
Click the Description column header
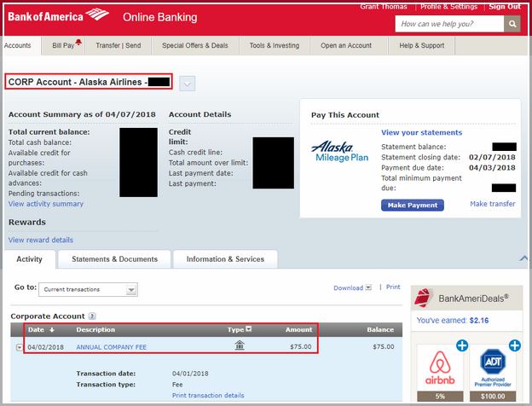95,329
